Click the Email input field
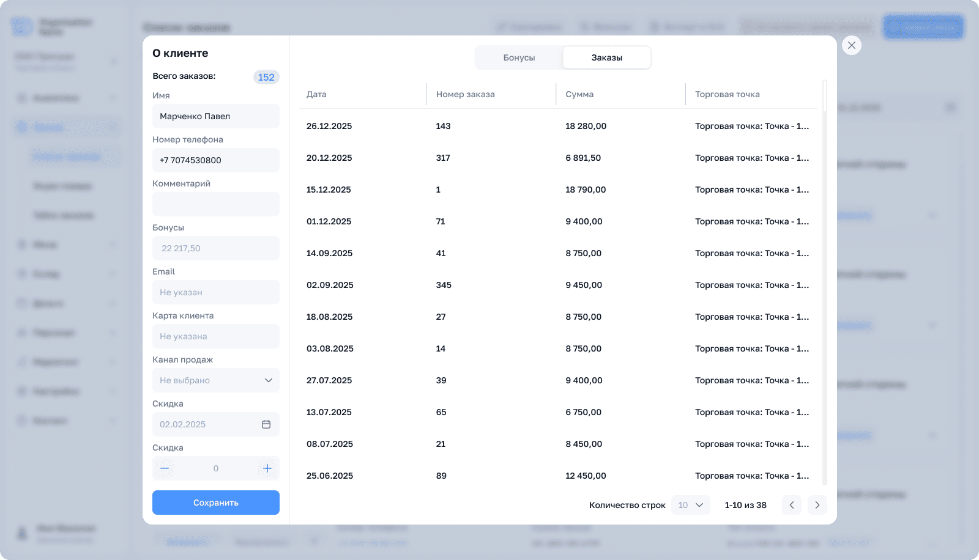 tap(215, 292)
